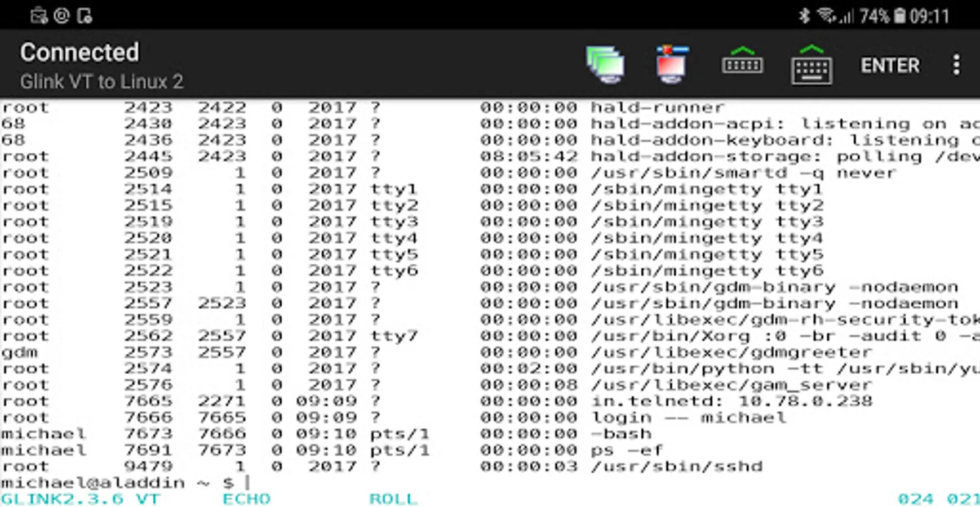Show the small function-key keyboard
Screen dimensions: 980x507
point(742,61)
